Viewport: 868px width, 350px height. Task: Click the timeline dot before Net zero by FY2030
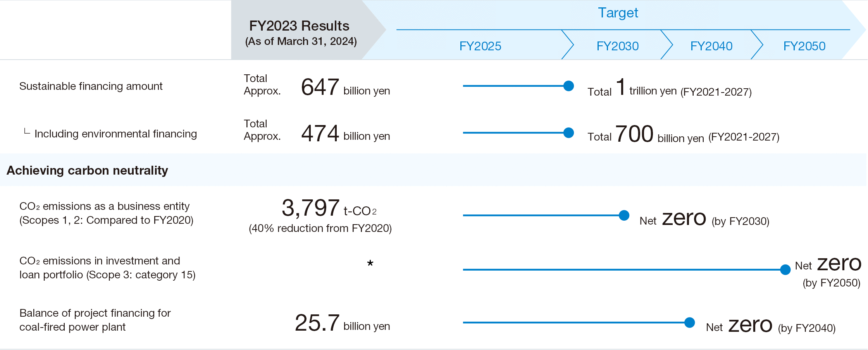[624, 215]
